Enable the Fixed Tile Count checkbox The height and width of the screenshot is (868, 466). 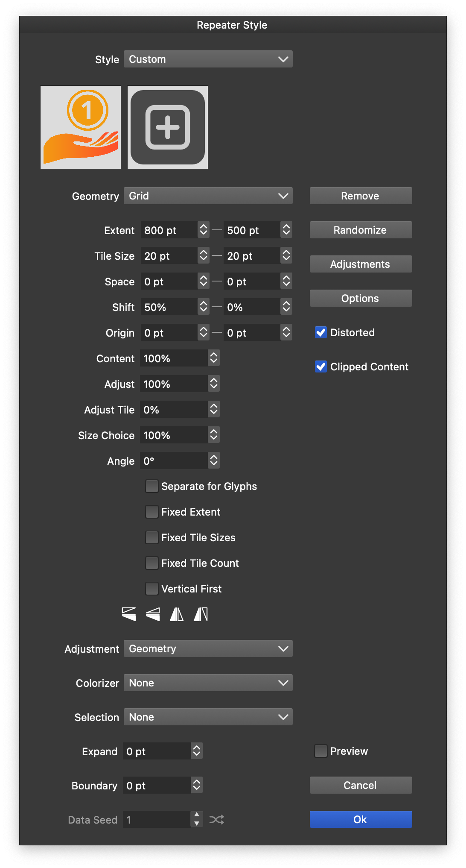tap(152, 563)
